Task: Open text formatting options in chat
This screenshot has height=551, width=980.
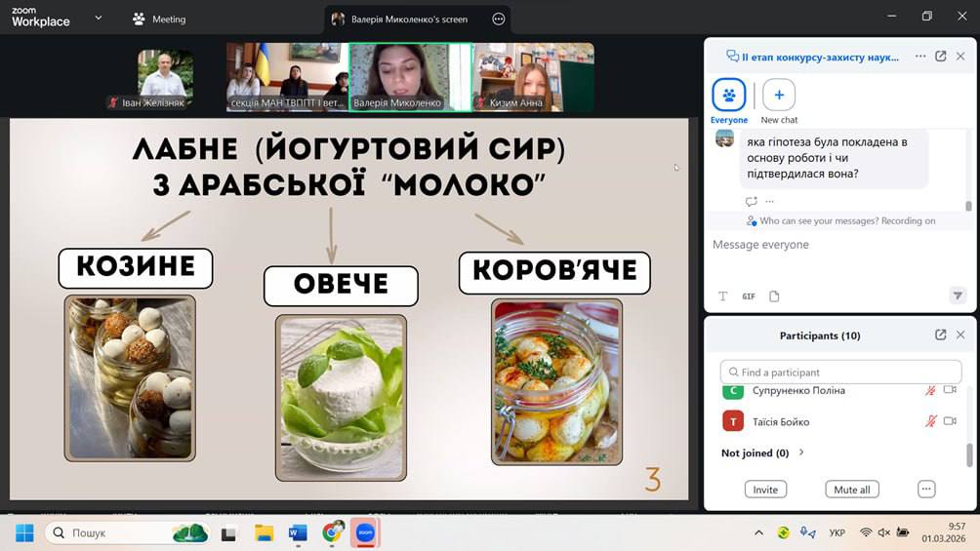Action: [723, 296]
